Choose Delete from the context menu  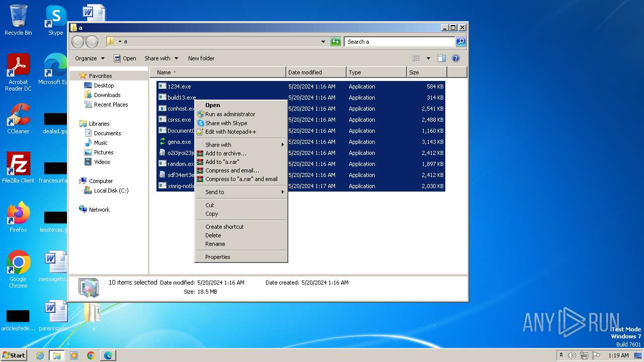coord(241,235)
